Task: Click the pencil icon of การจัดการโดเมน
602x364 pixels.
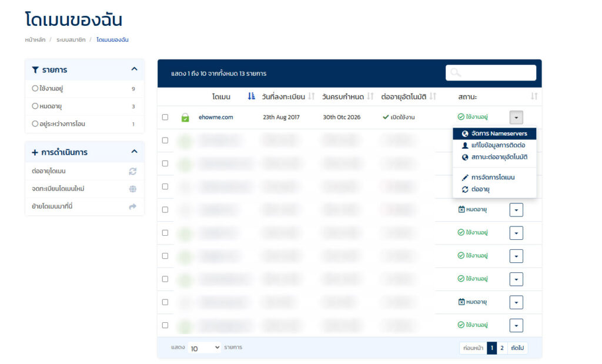Action: (x=465, y=178)
